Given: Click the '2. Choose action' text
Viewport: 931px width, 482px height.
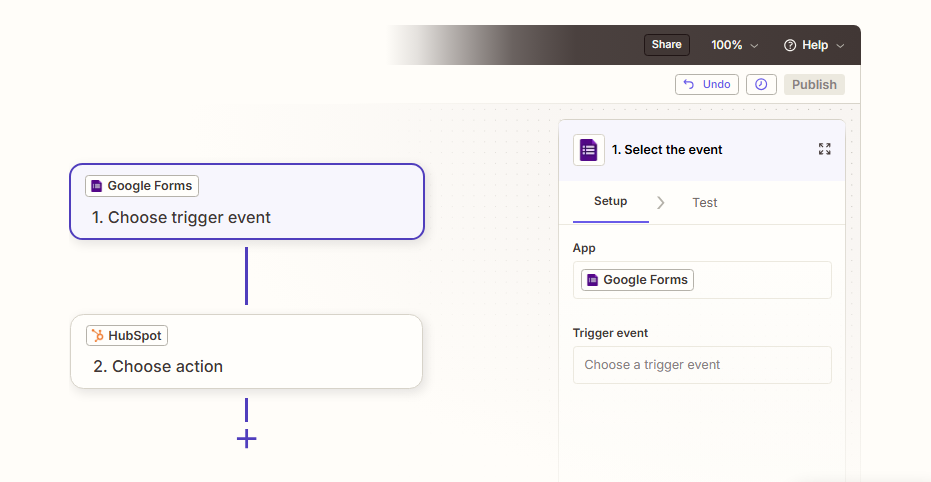Looking at the screenshot, I should (158, 366).
